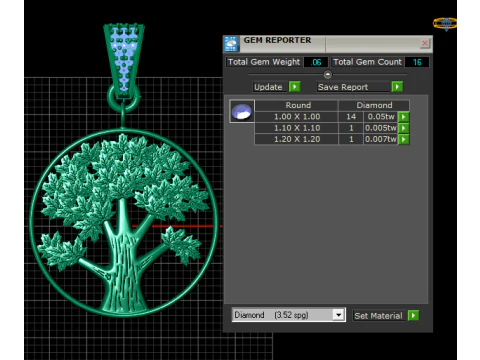Click green arrow on 1.10 X 1.10 row
The height and width of the screenshot is (360, 480).
(404, 128)
